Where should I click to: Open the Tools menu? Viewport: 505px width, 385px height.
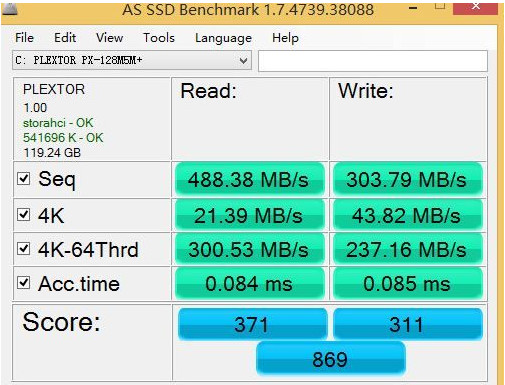[x=159, y=38]
